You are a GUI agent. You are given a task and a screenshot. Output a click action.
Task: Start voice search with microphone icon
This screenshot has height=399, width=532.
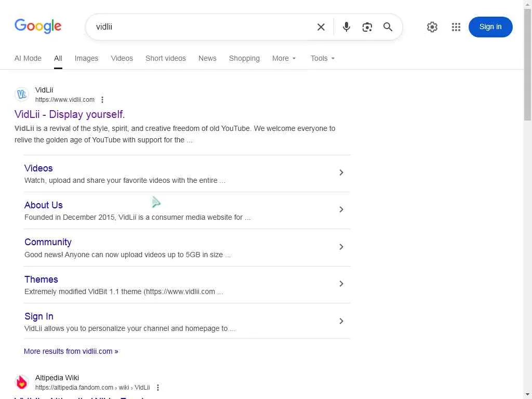click(x=347, y=27)
